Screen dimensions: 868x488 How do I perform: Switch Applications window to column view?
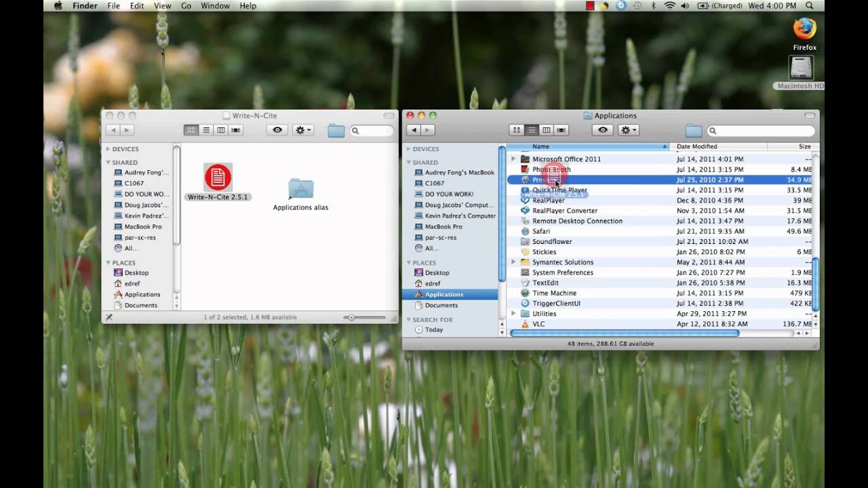(547, 130)
